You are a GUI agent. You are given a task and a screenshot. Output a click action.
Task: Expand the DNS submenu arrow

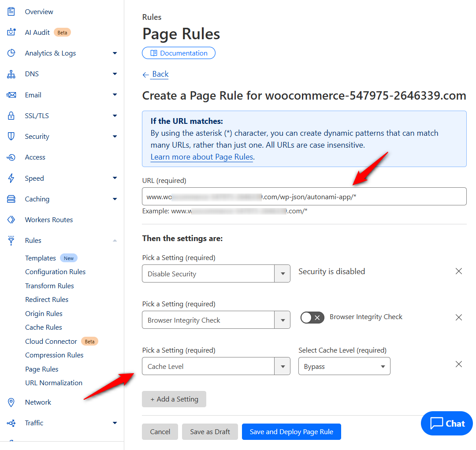pos(115,74)
